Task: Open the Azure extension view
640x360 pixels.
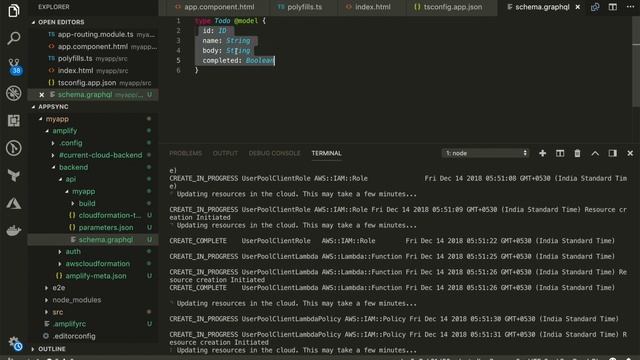Action: [x=13, y=203]
